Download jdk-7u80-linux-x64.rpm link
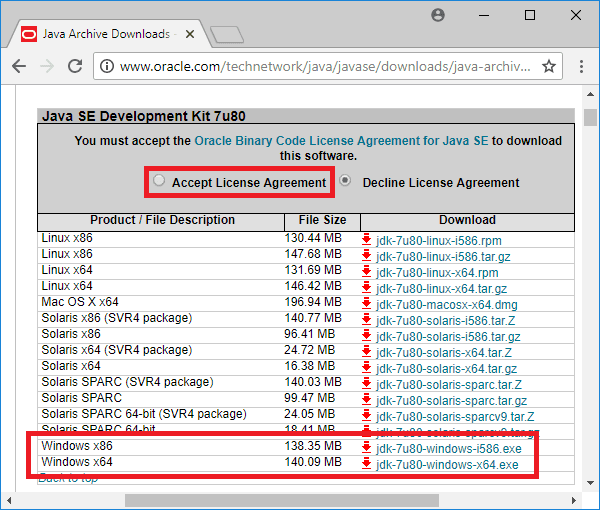600x510 pixels. [437, 273]
